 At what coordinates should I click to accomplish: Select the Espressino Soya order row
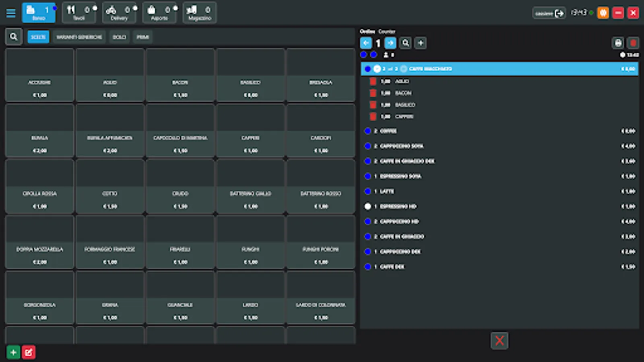pyautogui.click(x=500, y=176)
